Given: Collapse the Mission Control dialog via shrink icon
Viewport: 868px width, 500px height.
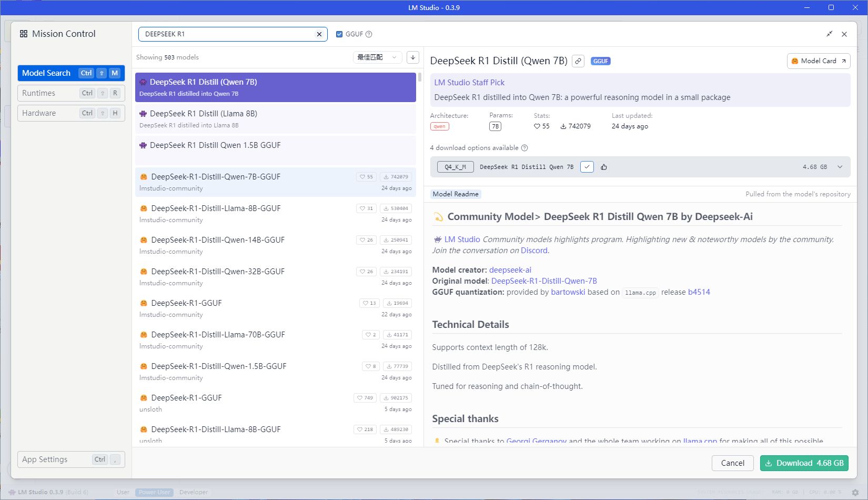Looking at the screenshot, I should tap(829, 34).
